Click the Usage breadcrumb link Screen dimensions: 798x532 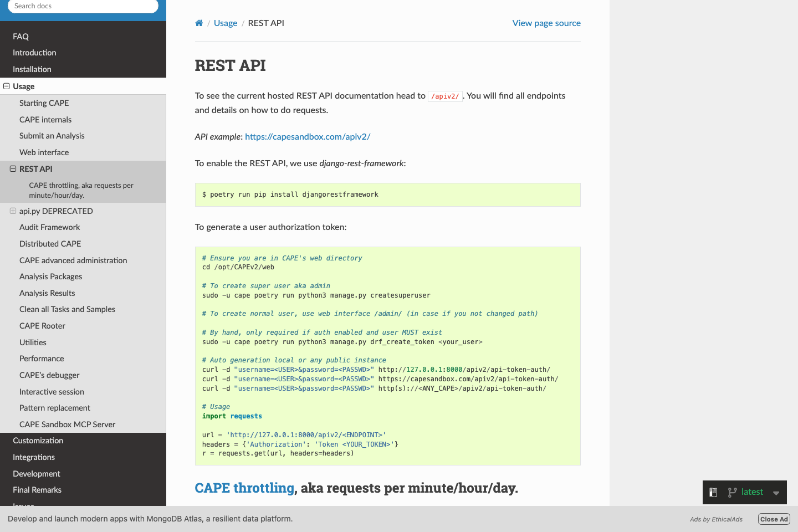[x=226, y=23]
